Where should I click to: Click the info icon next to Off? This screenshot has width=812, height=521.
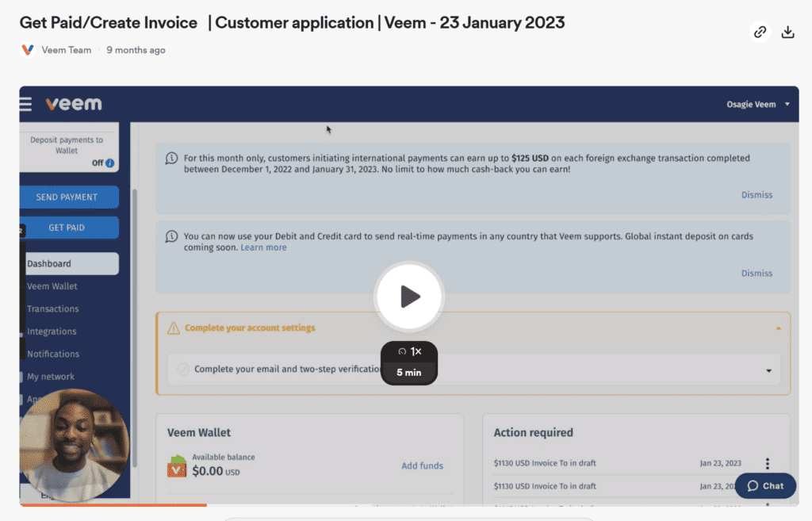tap(109, 163)
